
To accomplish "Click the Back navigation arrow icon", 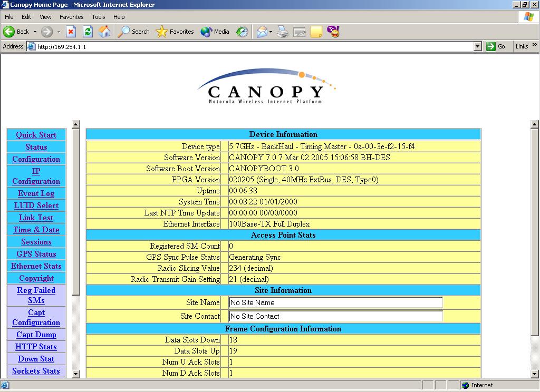I will [9, 32].
